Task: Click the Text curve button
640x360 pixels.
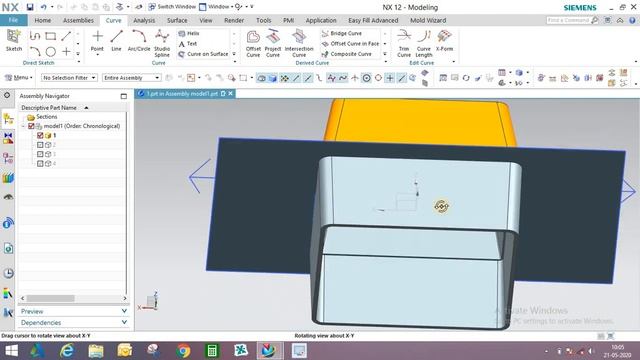Action: (x=188, y=44)
